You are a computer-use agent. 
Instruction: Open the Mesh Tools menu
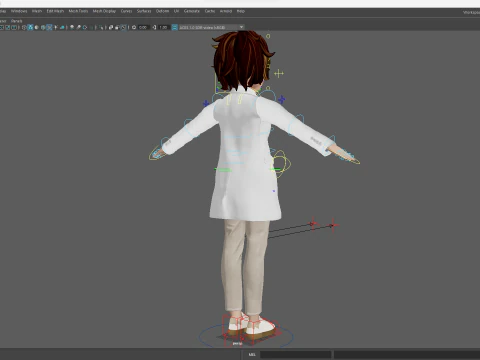point(78,11)
